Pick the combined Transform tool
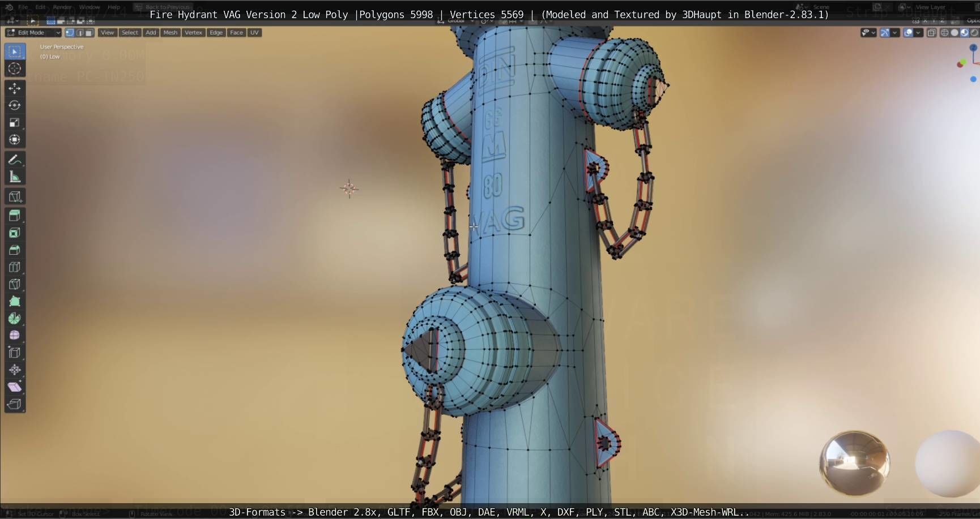The width and height of the screenshot is (980, 519). coord(15,139)
